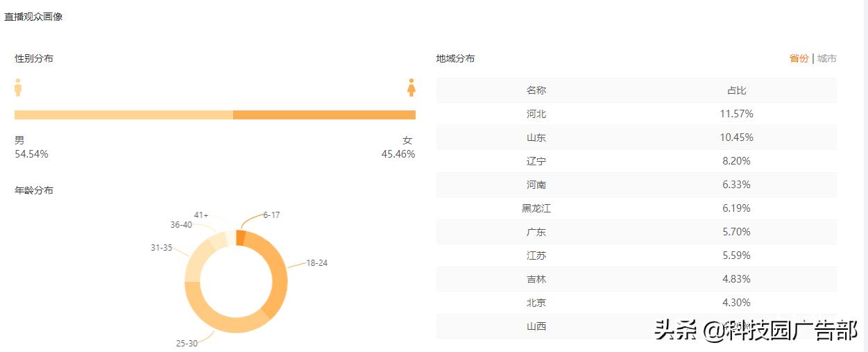
Task: Click the 名称 column header
Action: pos(536,90)
